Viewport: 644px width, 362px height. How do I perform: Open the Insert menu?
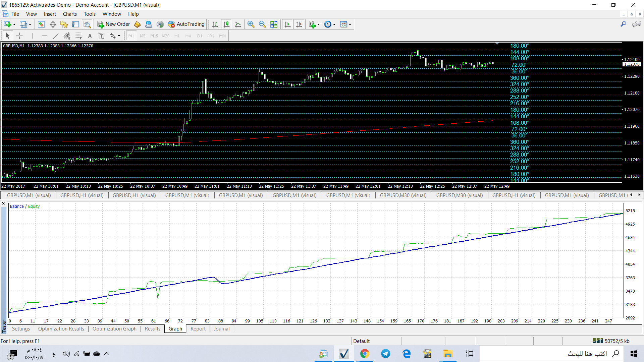tap(50, 14)
